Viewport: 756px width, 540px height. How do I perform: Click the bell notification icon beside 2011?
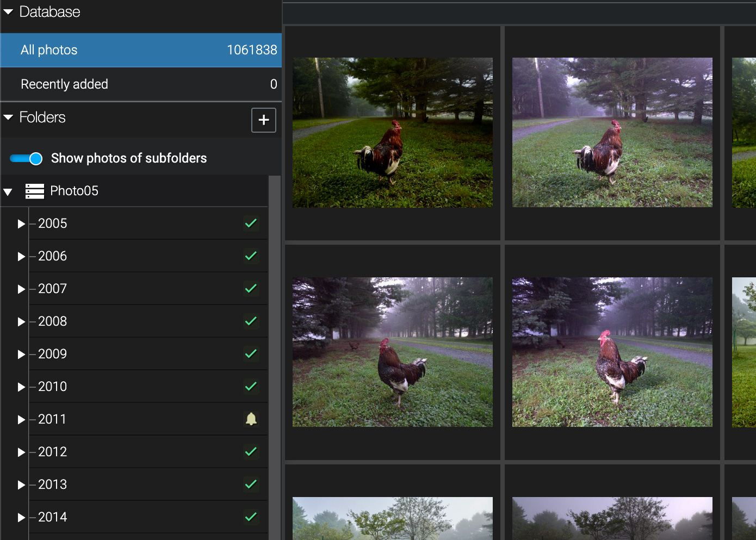click(x=251, y=419)
